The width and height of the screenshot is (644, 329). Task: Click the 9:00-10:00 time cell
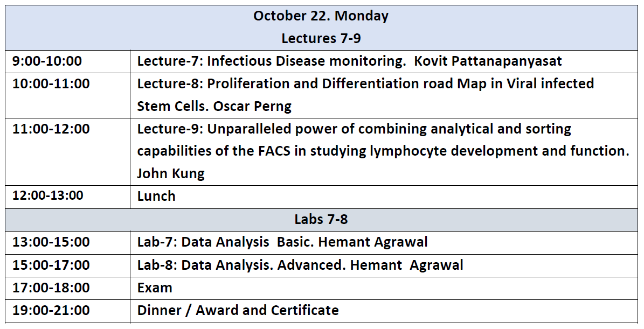click(47, 61)
